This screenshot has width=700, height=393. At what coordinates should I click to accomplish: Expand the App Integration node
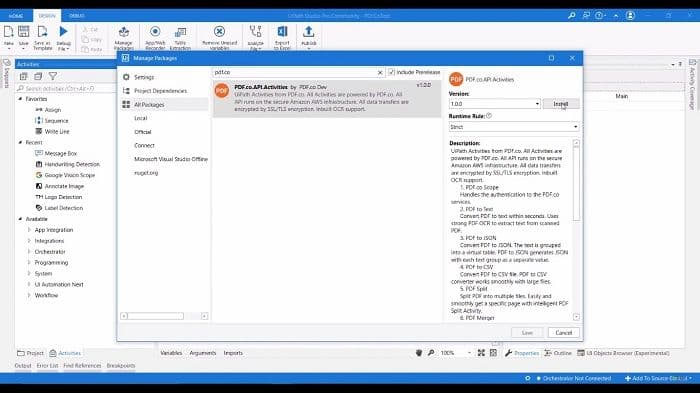29,230
